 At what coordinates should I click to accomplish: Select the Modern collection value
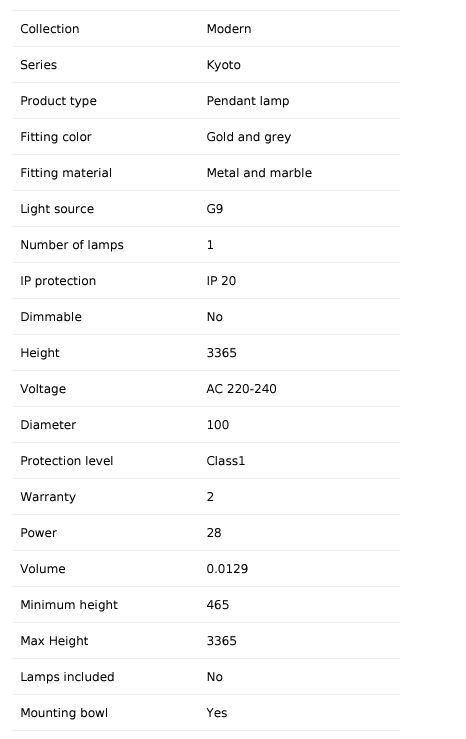point(229,29)
